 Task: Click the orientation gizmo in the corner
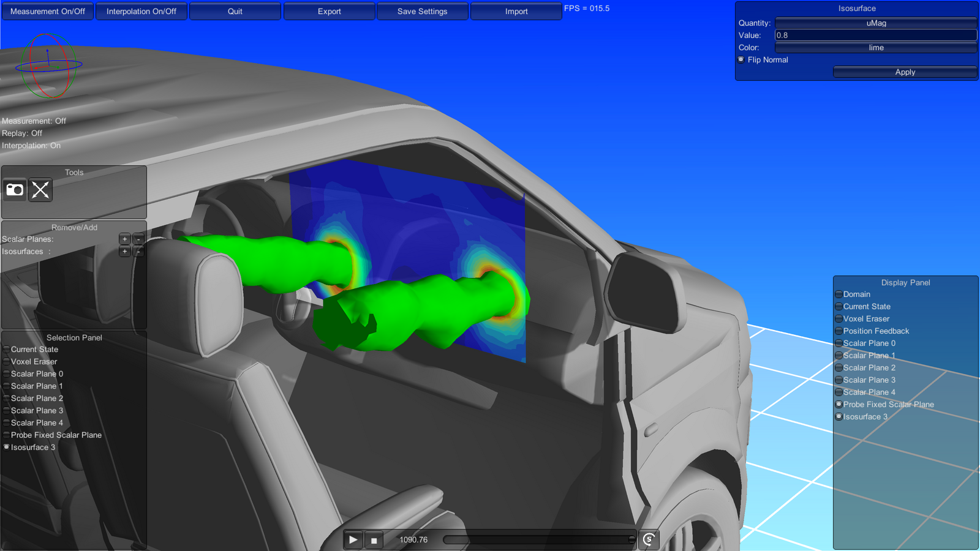48,66
